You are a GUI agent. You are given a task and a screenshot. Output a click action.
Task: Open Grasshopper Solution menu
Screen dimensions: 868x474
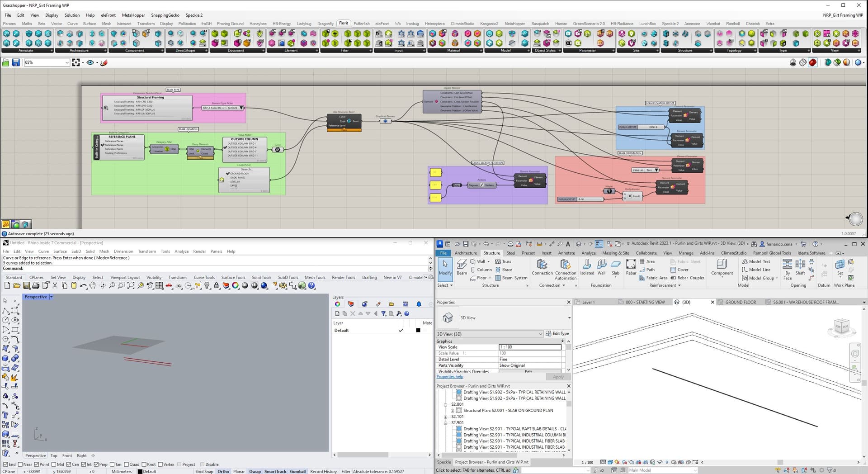[72, 15]
